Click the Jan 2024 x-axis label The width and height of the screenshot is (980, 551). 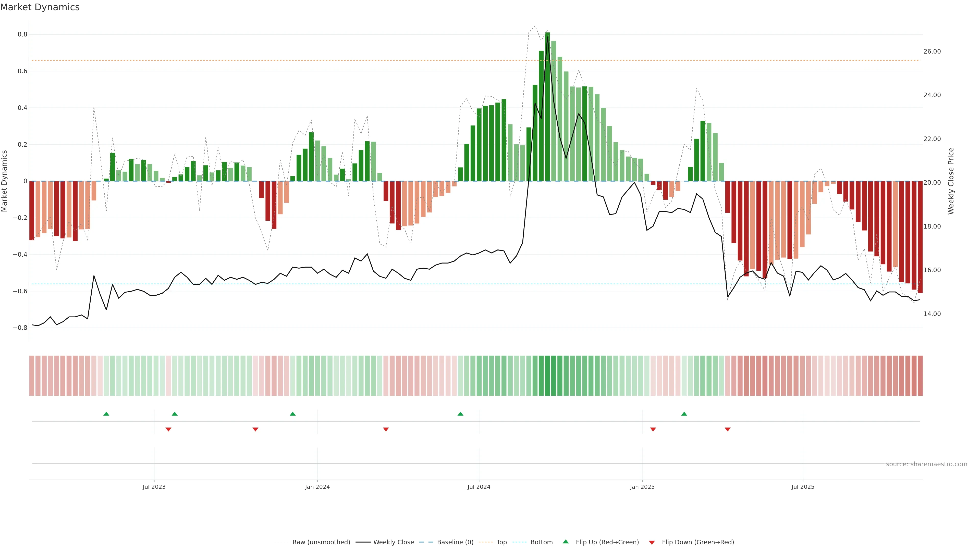(317, 487)
